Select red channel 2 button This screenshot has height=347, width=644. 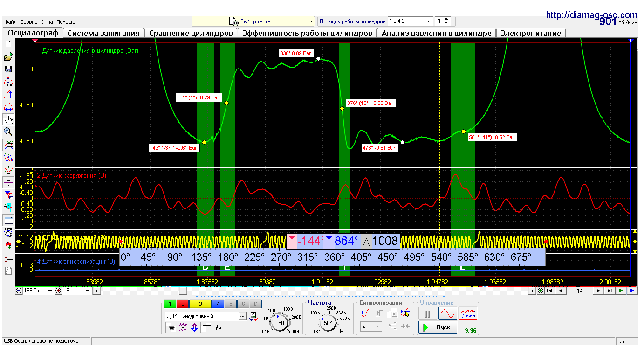tap(182, 304)
